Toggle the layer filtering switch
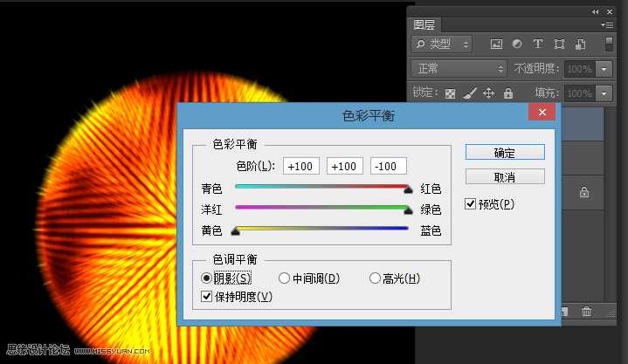Viewport: 628px width, 364px height. click(609, 44)
